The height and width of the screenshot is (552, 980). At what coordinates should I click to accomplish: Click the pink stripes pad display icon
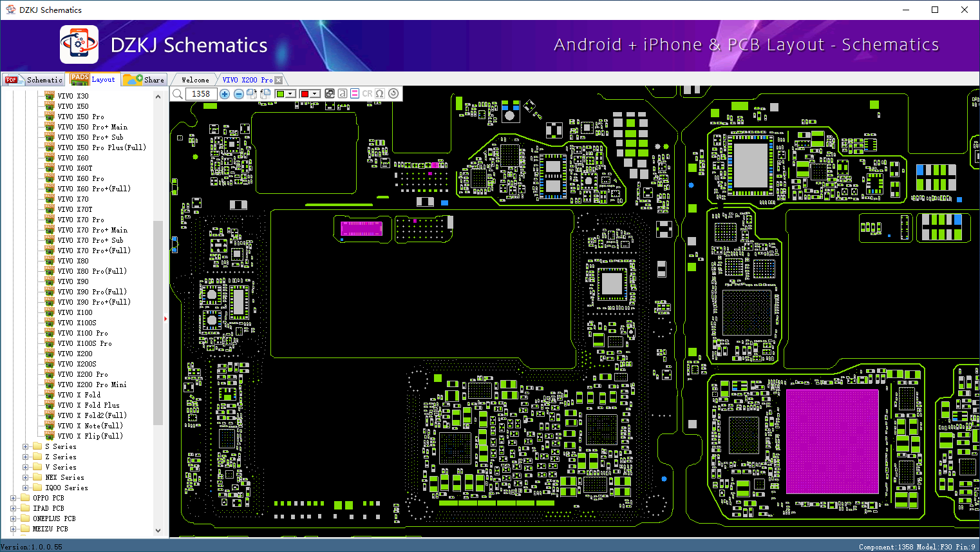[355, 93]
